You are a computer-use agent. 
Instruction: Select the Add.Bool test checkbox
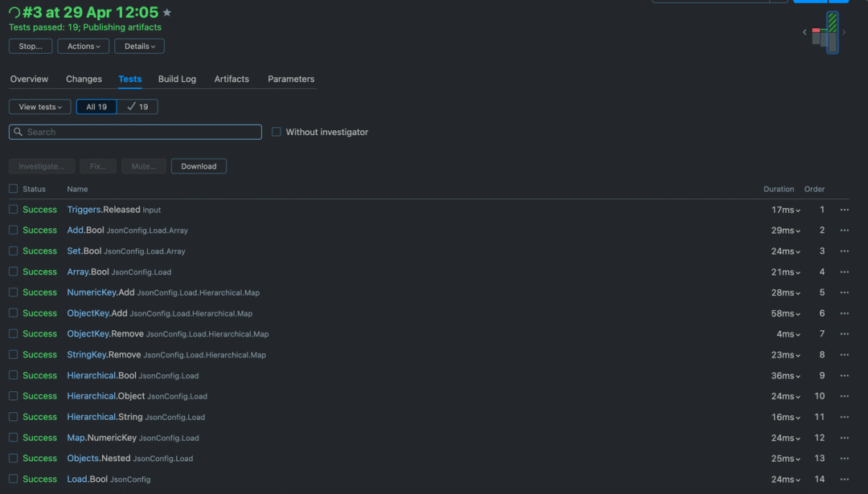click(x=14, y=230)
